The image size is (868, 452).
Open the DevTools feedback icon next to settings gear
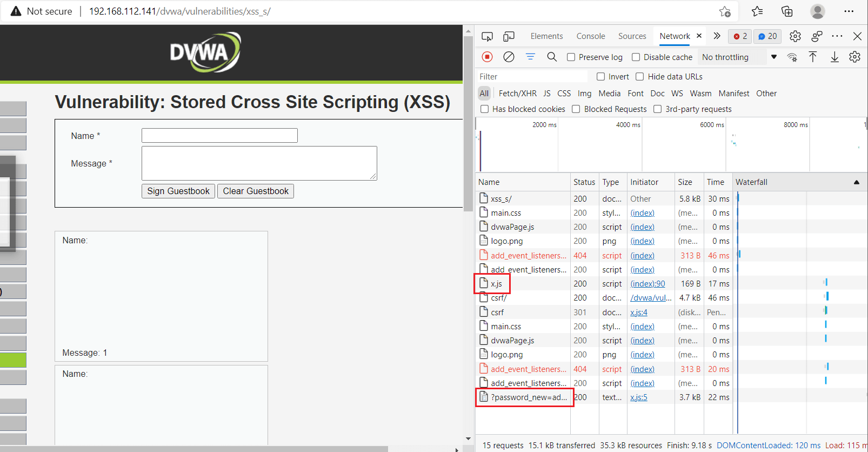click(817, 36)
